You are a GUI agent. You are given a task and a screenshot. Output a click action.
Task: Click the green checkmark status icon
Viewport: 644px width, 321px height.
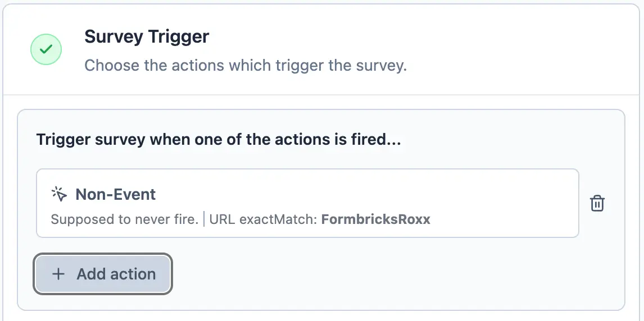point(46,49)
